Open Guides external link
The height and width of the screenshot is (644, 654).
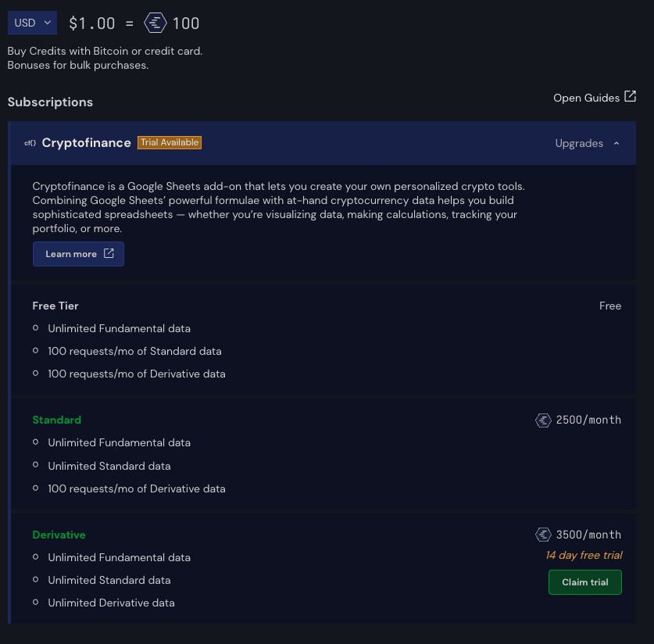pos(595,98)
